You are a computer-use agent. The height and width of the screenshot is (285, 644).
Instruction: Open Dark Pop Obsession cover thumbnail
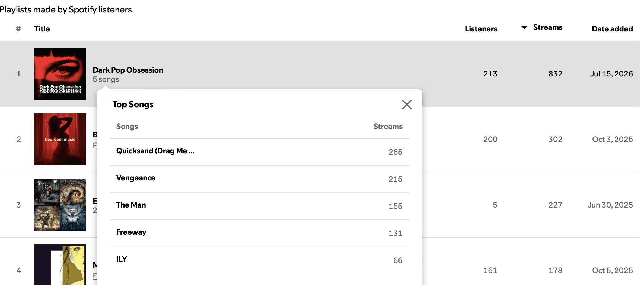[60, 74]
